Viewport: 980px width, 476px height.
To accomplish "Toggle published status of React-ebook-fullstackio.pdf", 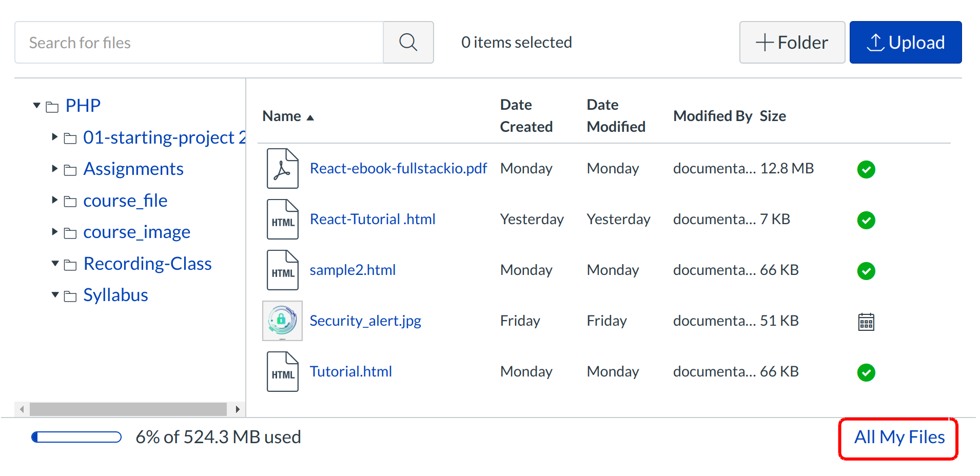I will tap(866, 169).
